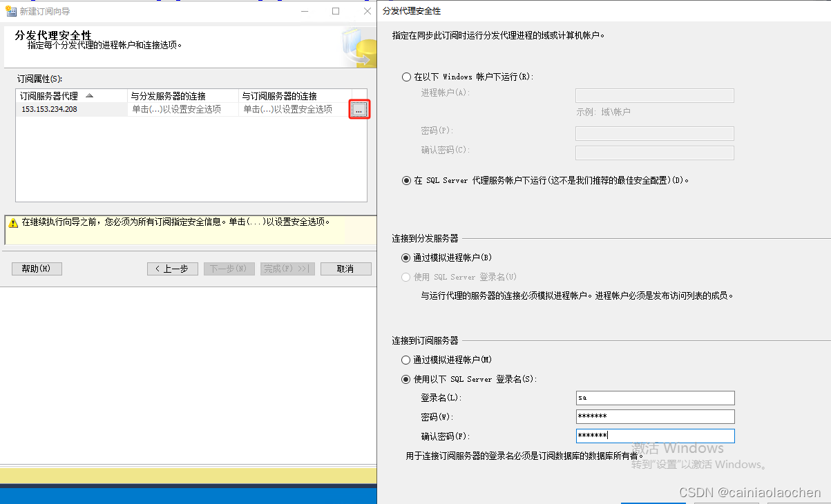Select 在以下 Windows 帐户下运行 radio button

pyautogui.click(x=406, y=77)
